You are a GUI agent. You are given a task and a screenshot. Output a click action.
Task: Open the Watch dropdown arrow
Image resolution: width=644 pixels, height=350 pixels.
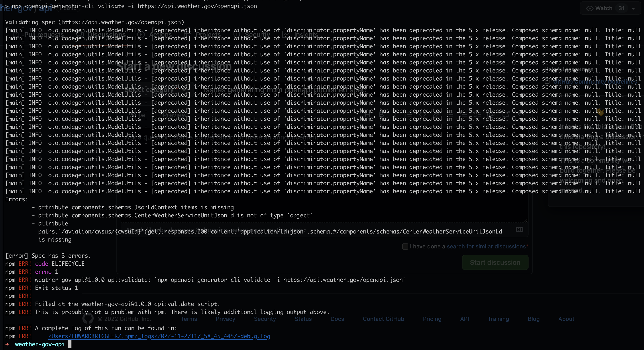click(x=633, y=9)
